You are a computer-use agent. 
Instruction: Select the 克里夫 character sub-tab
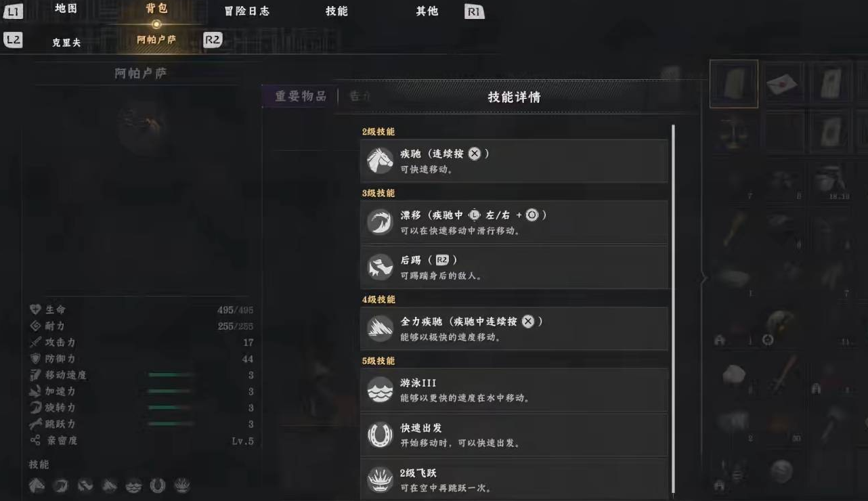point(66,42)
